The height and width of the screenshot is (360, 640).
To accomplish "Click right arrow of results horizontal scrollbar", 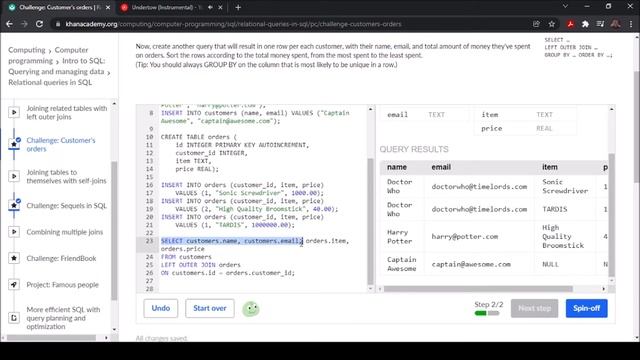I will click(604, 289).
